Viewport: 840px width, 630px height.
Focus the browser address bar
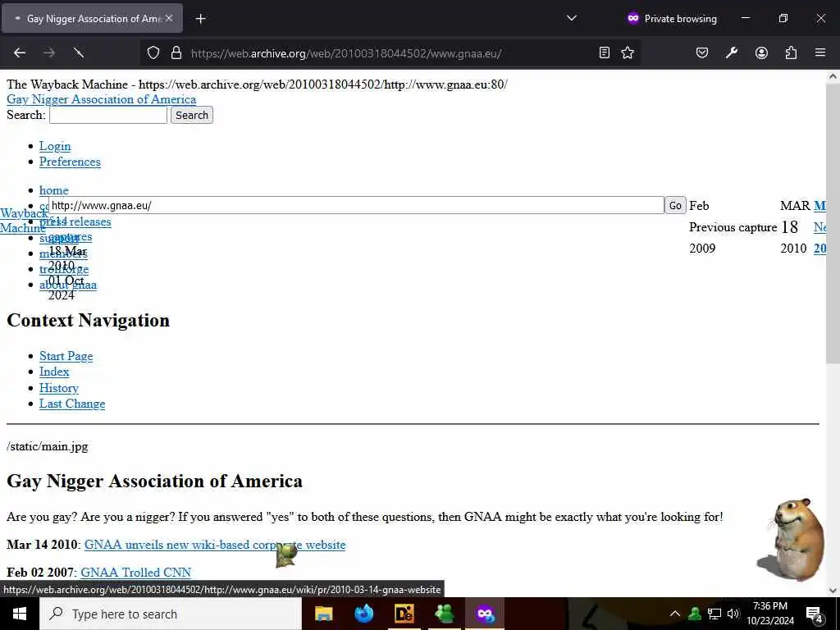(391, 53)
